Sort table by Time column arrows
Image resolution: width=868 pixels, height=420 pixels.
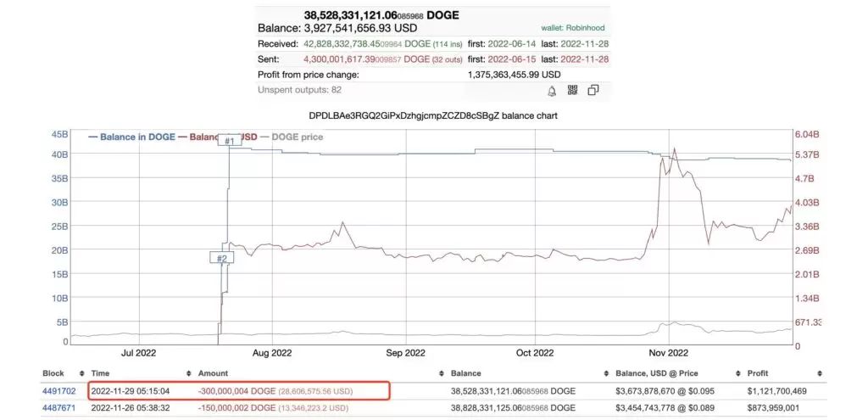pyautogui.click(x=189, y=374)
